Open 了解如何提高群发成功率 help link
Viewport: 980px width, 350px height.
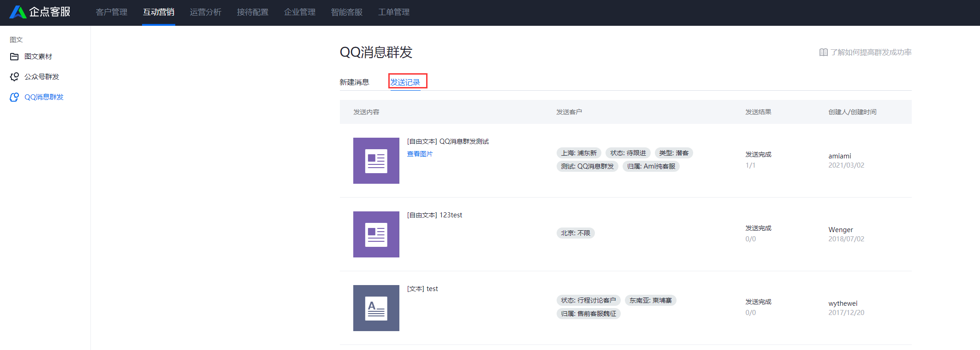pyautogui.click(x=871, y=52)
